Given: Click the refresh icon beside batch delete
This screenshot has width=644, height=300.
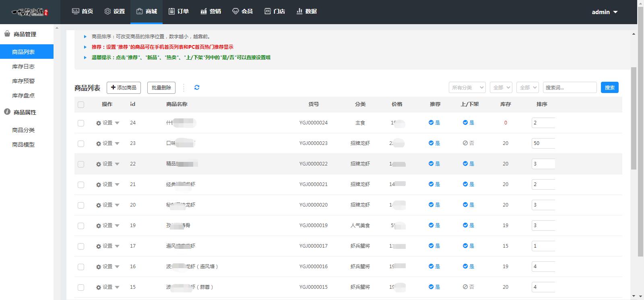Looking at the screenshot, I should [197, 87].
